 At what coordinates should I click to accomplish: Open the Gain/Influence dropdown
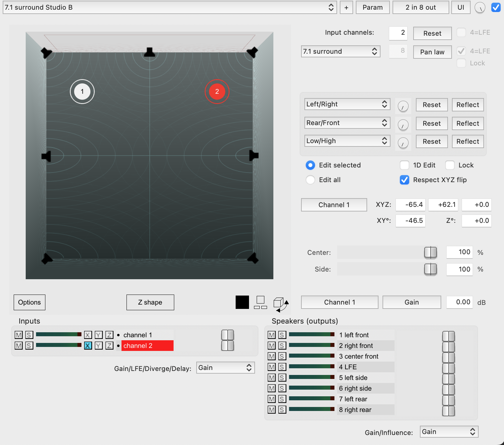pyautogui.click(x=448, y=432)
